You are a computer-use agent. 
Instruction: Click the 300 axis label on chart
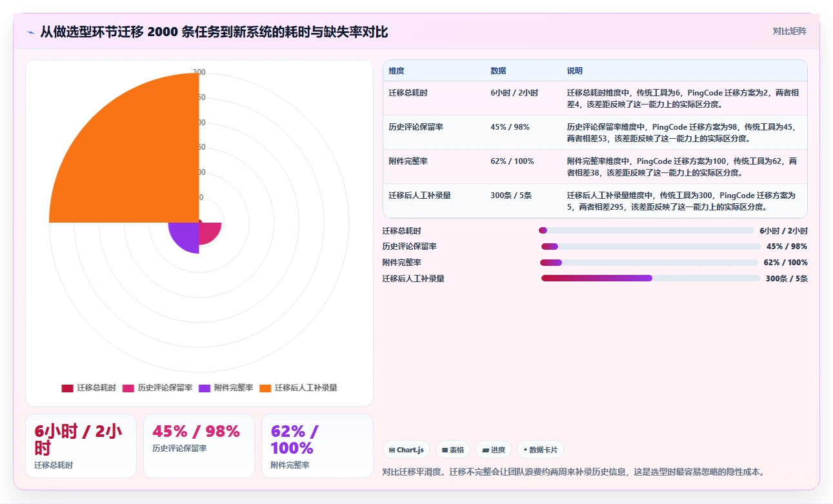(199, 72)
